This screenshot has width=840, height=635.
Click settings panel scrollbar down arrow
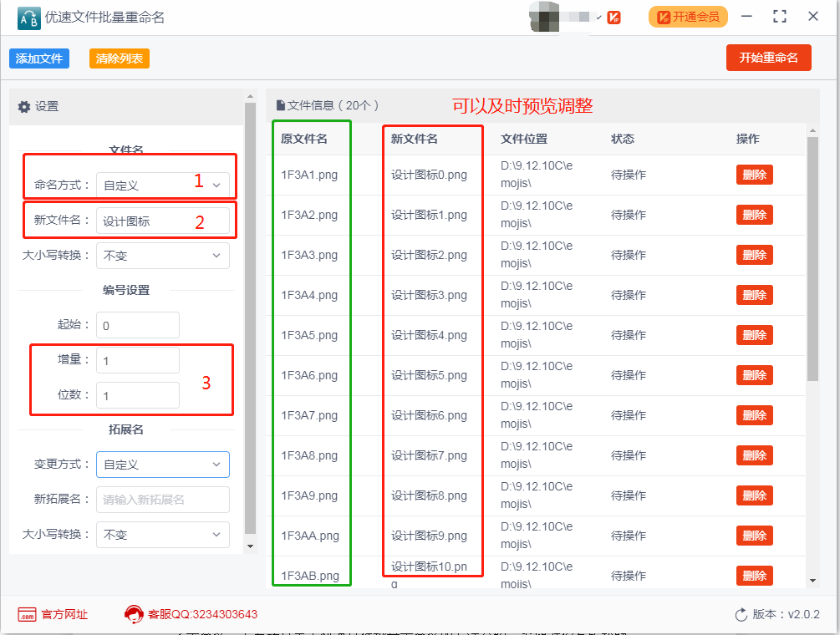pyautogui.click(x=250, y=546)
